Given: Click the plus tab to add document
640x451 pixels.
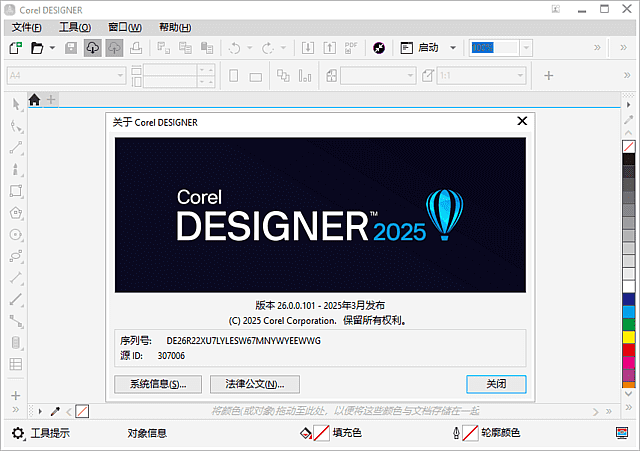Looking at the screenshot, I should click(x=51, y=99).
